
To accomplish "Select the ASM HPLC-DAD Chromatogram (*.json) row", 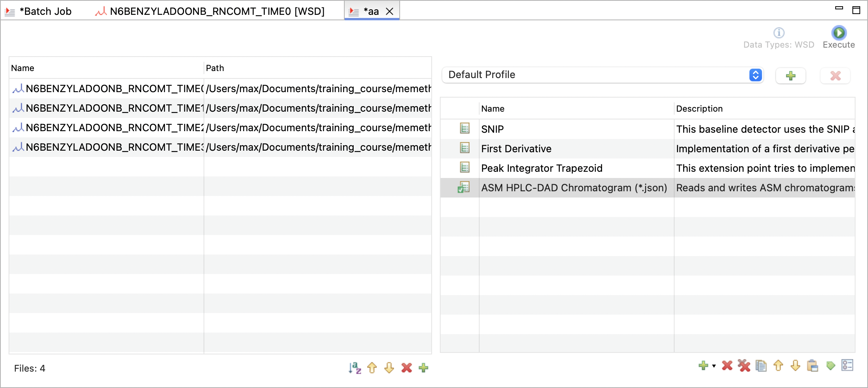I will 648,188.
